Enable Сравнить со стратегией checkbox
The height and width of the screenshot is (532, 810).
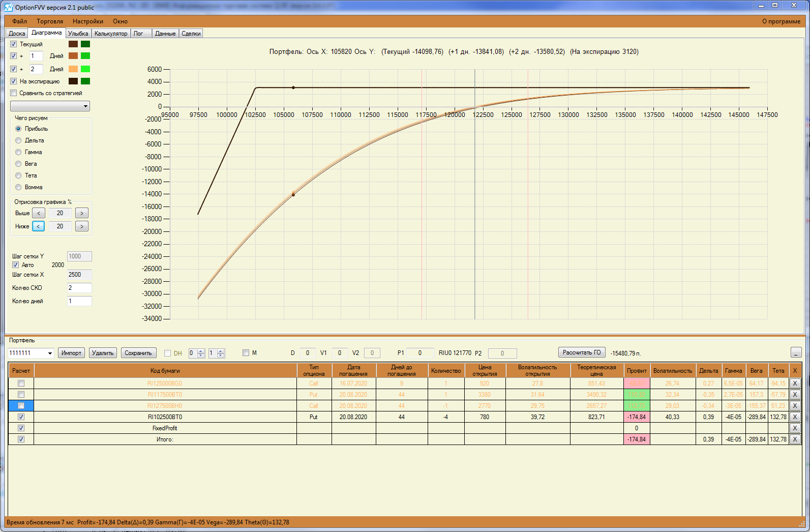click(x=14, y=93)
